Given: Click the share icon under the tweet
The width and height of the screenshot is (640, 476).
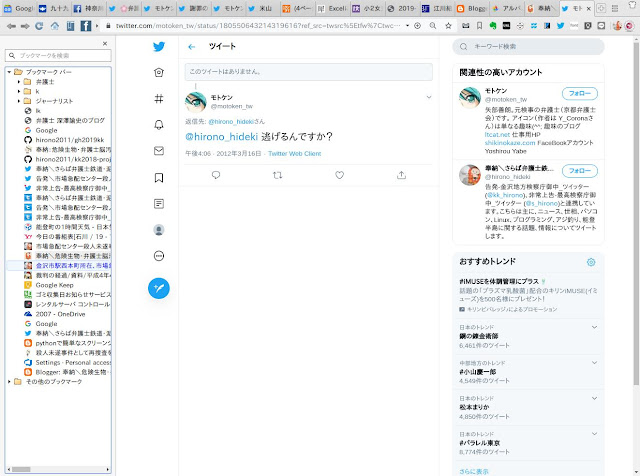Looking at the screenshot, I should [x=402, y=175].
